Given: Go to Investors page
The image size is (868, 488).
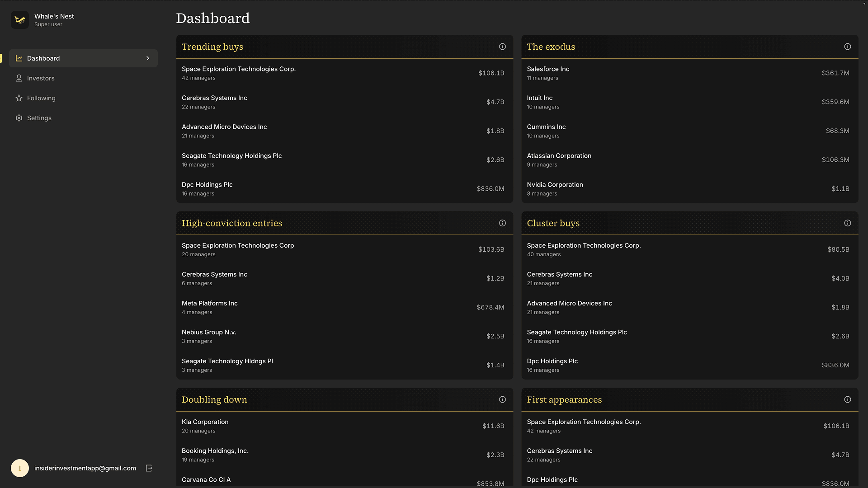Looking at the screenshot, I should [x=83, y=78].
